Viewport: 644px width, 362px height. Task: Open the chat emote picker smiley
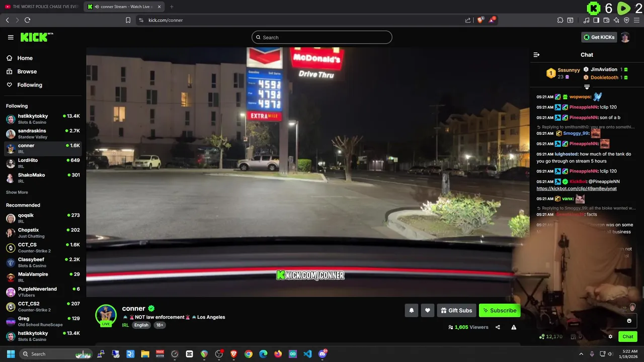[629, 321]
